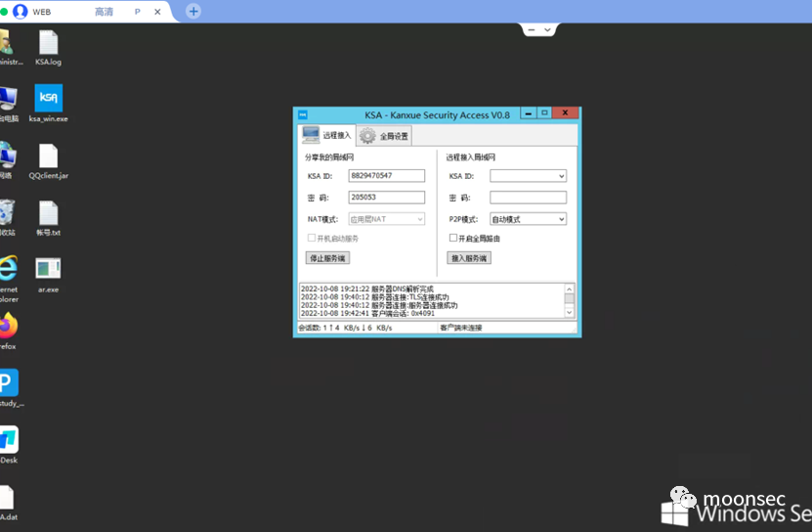Screen dimensions: 812x532
Task: Switch to the 全局设置 tab
Action: coord(384,136)
